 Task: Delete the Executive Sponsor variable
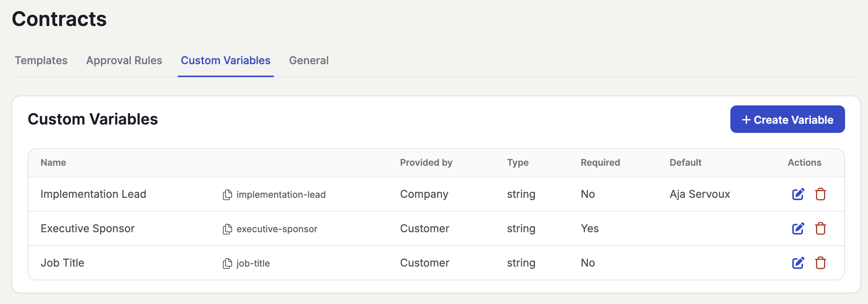coord(820,228)
